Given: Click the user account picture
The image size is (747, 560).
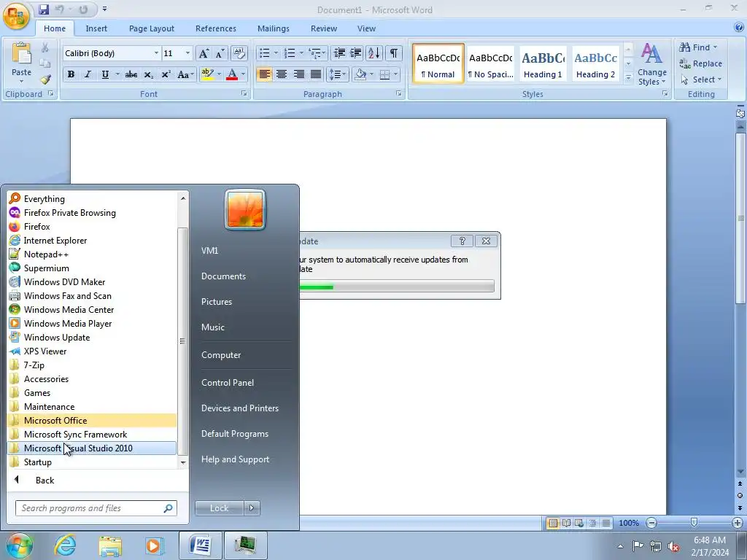Looking at the screenshot, I should [x=245, y=209].
